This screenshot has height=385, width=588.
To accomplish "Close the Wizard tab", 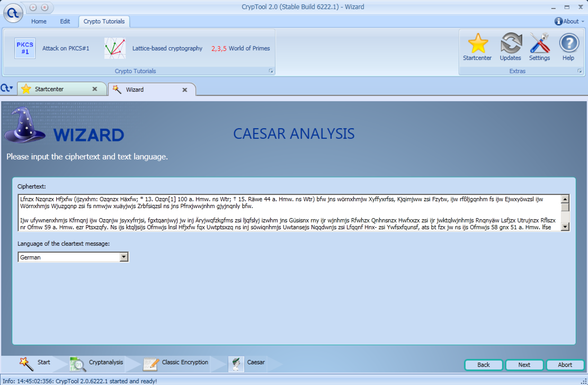I will pyautogui.click(x=184, y=90).
